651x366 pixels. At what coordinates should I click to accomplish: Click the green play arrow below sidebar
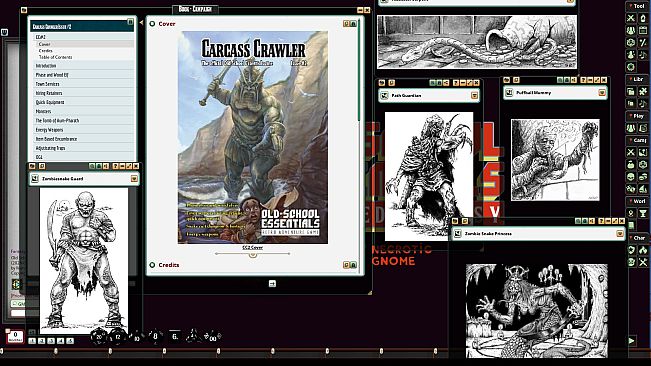[631, 341]
